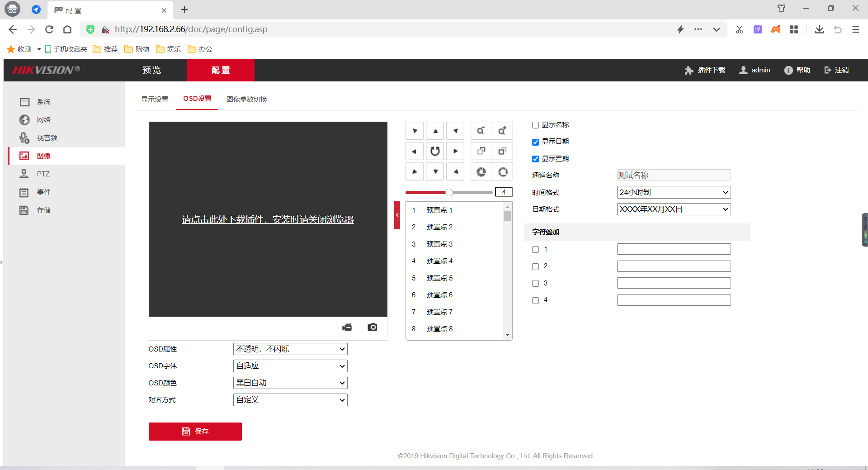Click preset list scroll down arrow
868x470 pixels.
click(x=507, y=335)
